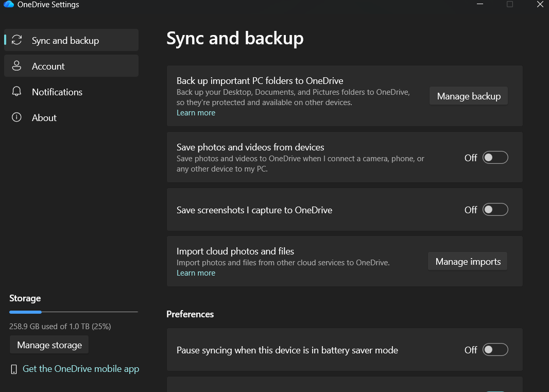Click the 'OneDrive Settings' window title text
549x392 pixels.
click(x=48, y=5)
